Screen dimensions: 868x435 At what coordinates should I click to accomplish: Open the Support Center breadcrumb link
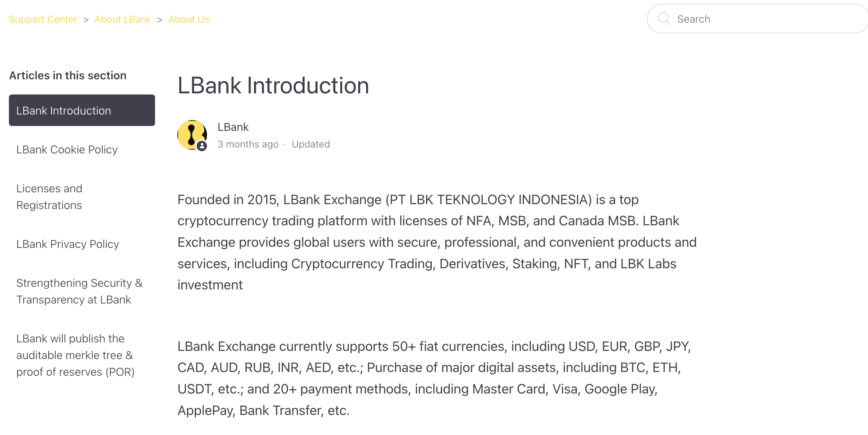click(x=43, y=19)
